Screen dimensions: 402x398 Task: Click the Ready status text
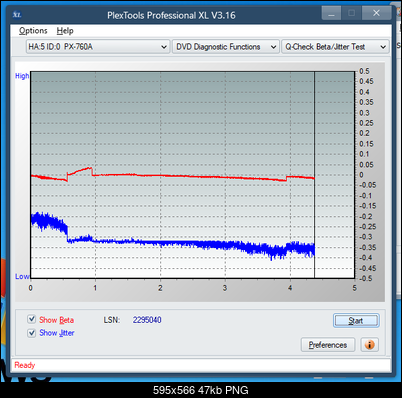25,365
